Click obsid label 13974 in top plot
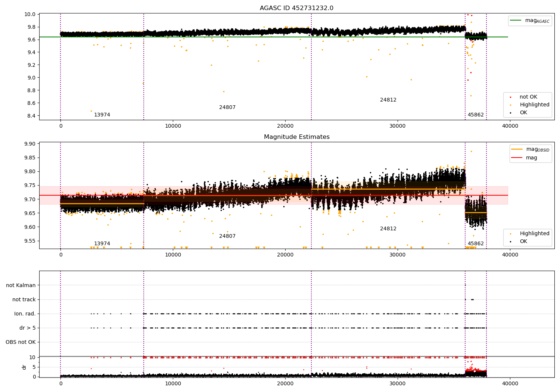The width and height of the screenshot is (560, 392). [102, 115]
